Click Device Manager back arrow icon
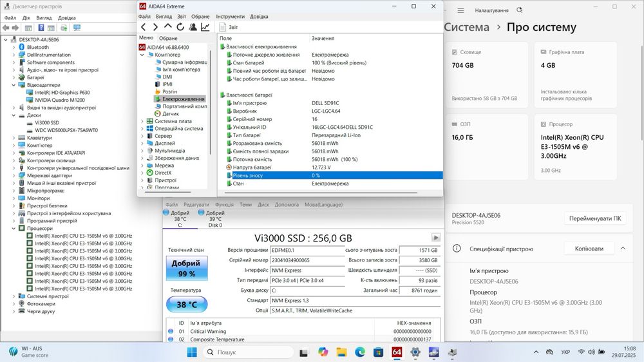 point(6,28)
